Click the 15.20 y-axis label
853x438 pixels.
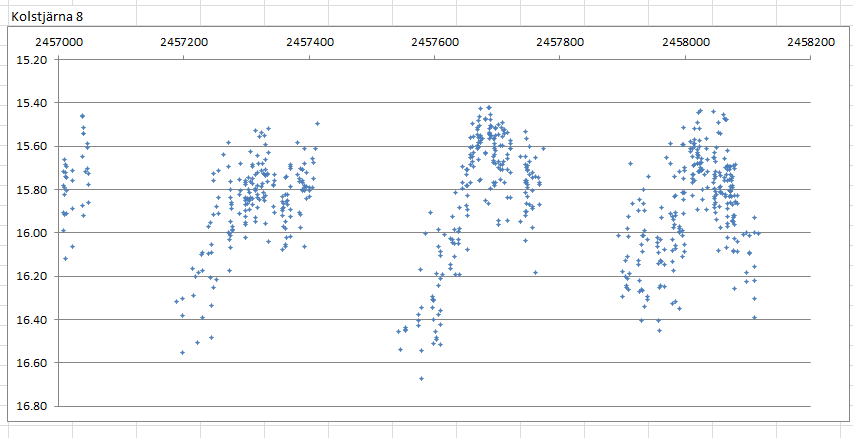coord(33,60)
